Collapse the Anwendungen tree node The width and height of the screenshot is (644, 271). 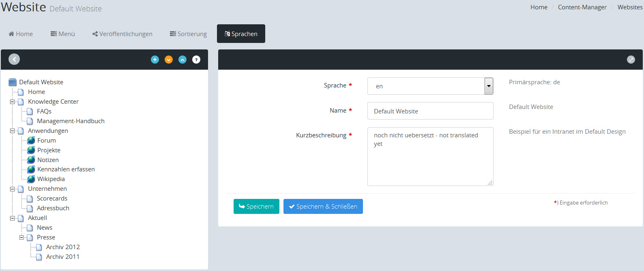click(x=13, y=131)
